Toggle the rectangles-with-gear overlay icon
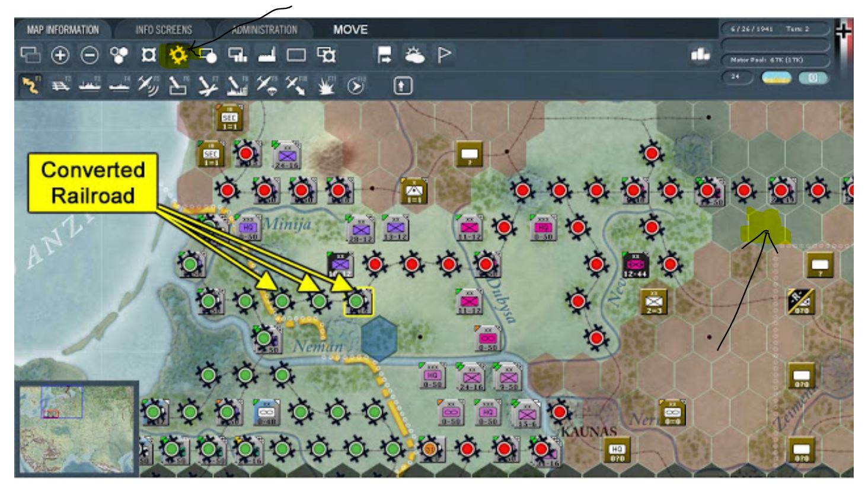This screenshot has height=494, width=868. click(x=327, y=55)
